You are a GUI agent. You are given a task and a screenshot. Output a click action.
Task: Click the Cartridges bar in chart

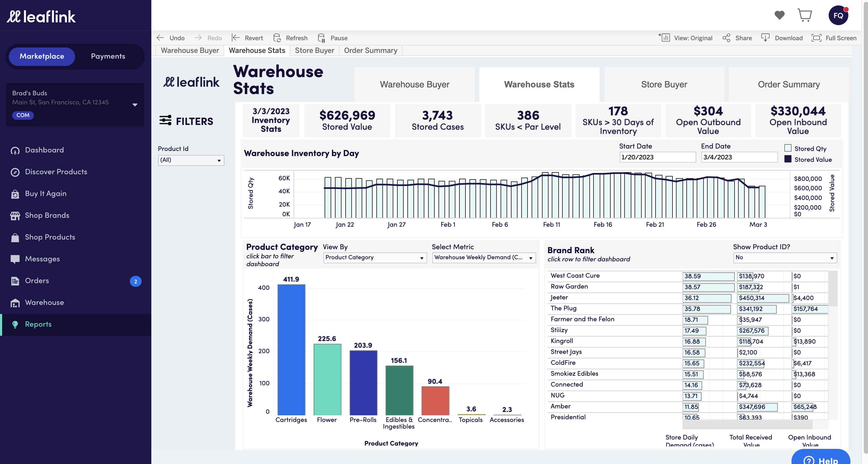(x=291, y=350)
